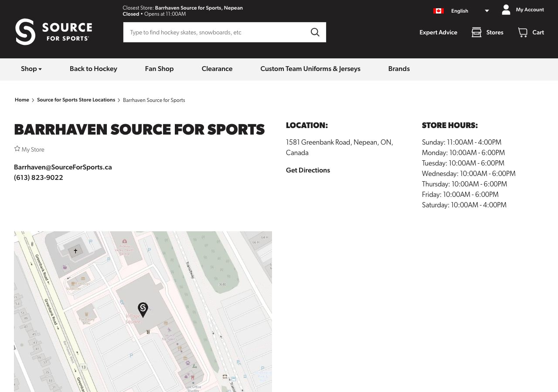The height and width of the screenshot is (392, 558).
Task: Click the Home breadcrumb link
Action: tap(22, 100)
